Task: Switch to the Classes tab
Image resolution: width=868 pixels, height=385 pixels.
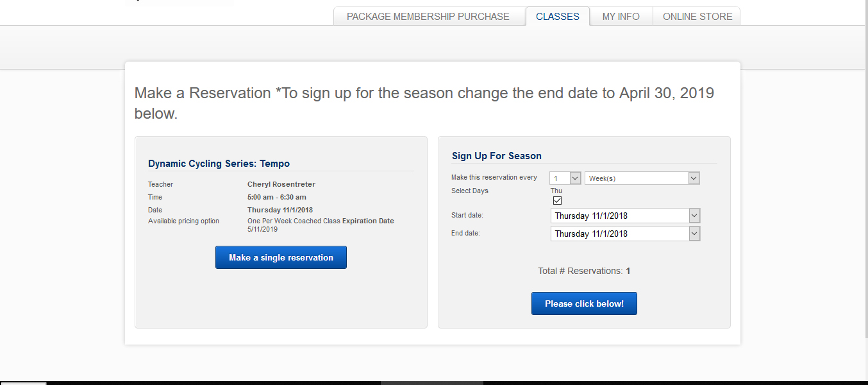Action: tap(557, 17)
